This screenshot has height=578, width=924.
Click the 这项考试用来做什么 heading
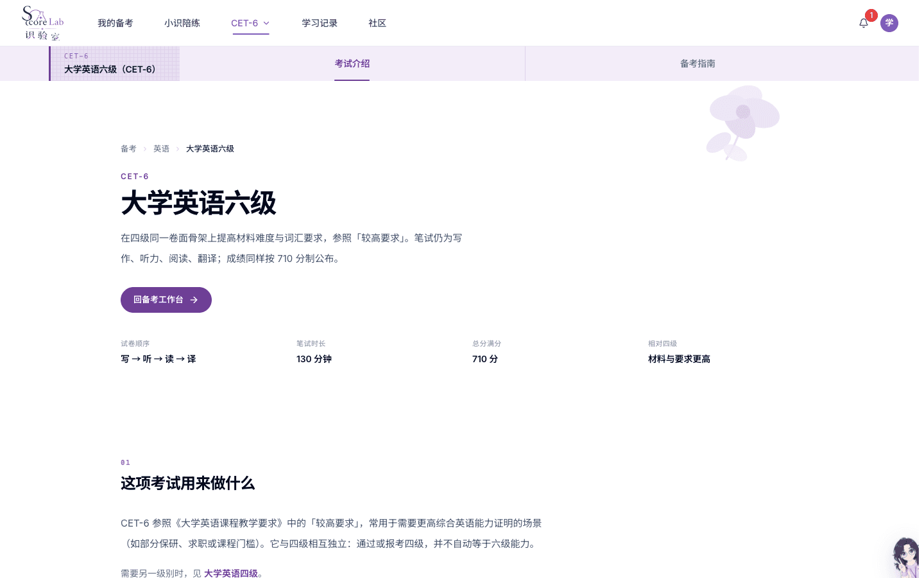[x=187, y=484]
